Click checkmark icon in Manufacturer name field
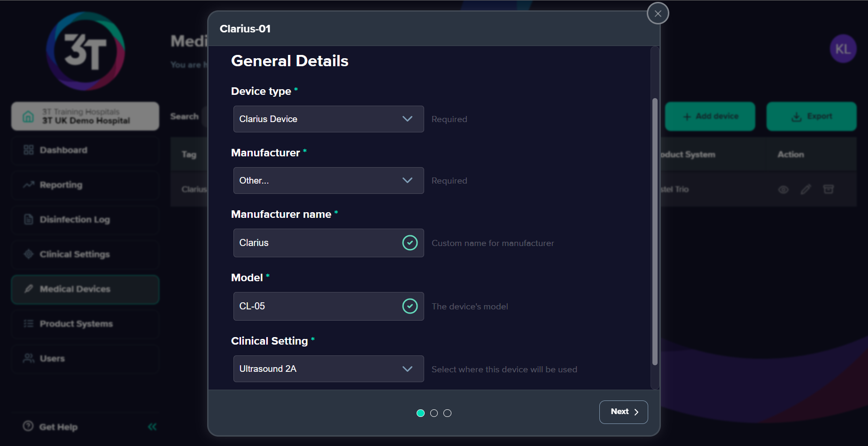The height and width of the screenshot is (446, 868). 410,243
